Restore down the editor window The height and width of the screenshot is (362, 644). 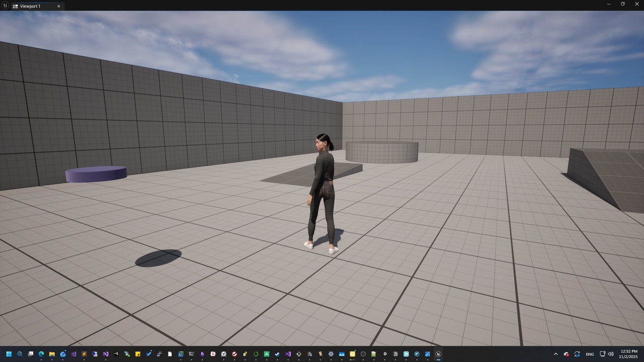[622, 4]
